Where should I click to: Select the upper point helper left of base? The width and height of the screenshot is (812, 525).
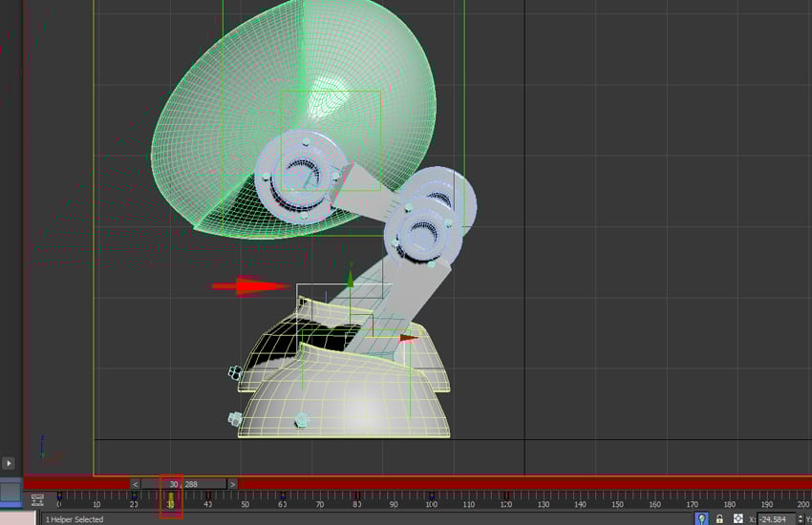point(235,372)
